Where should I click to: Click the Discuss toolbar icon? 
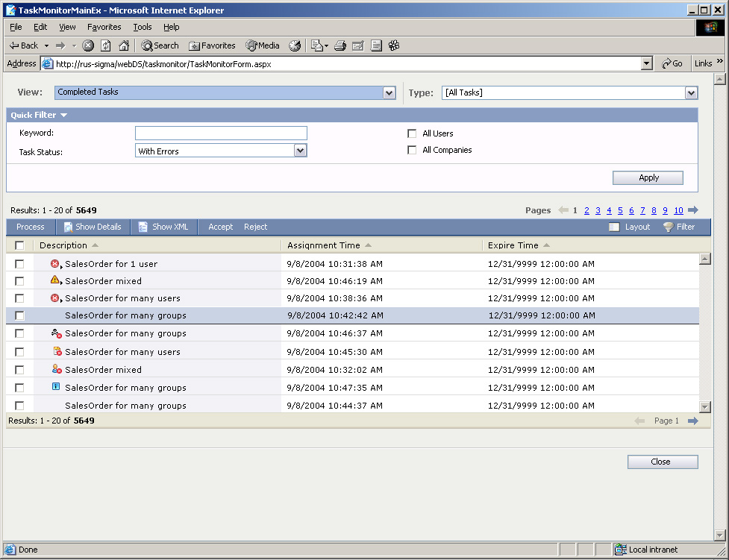(376, 45)
